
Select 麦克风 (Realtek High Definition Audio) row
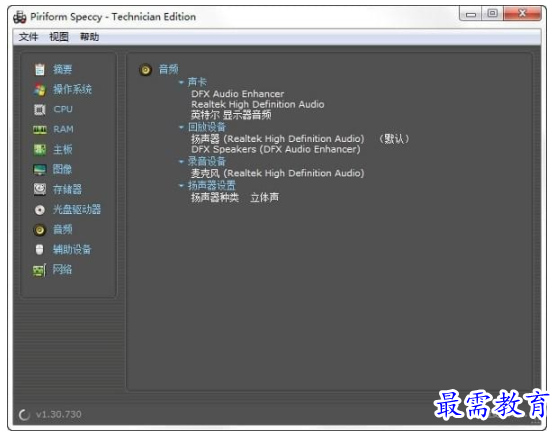pos(278,173)
